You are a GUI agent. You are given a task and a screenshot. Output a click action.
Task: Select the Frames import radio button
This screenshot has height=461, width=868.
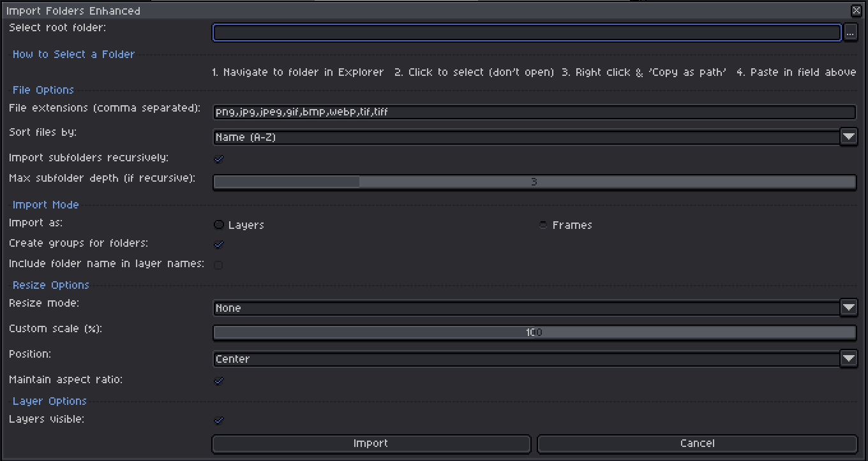click(565, 225)
